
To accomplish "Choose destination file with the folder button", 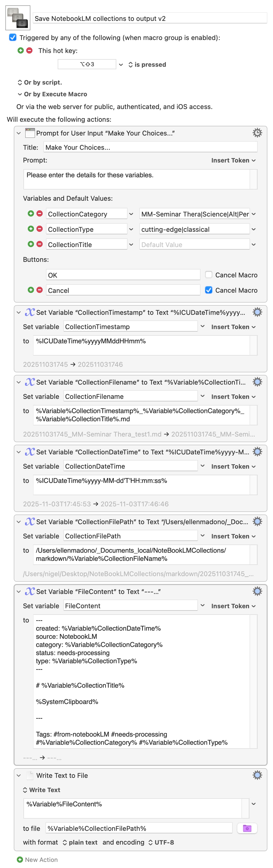I will click(x=247, y=828).
